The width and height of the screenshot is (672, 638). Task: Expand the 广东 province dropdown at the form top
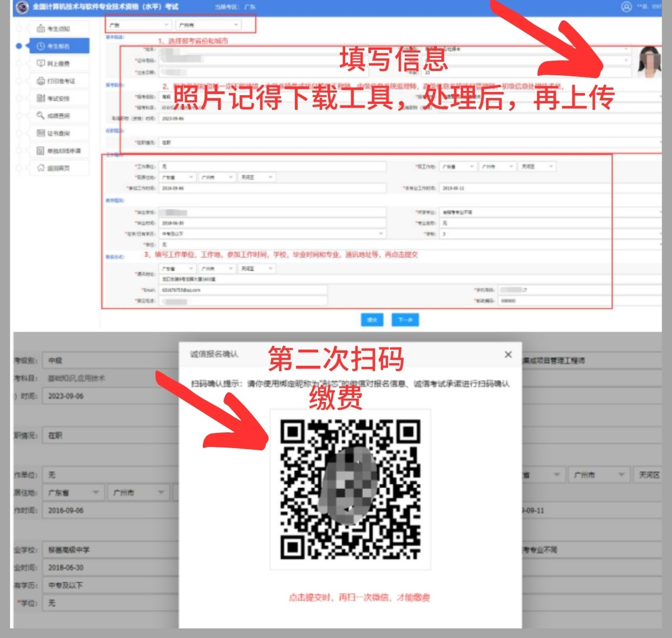click(139, 25)
